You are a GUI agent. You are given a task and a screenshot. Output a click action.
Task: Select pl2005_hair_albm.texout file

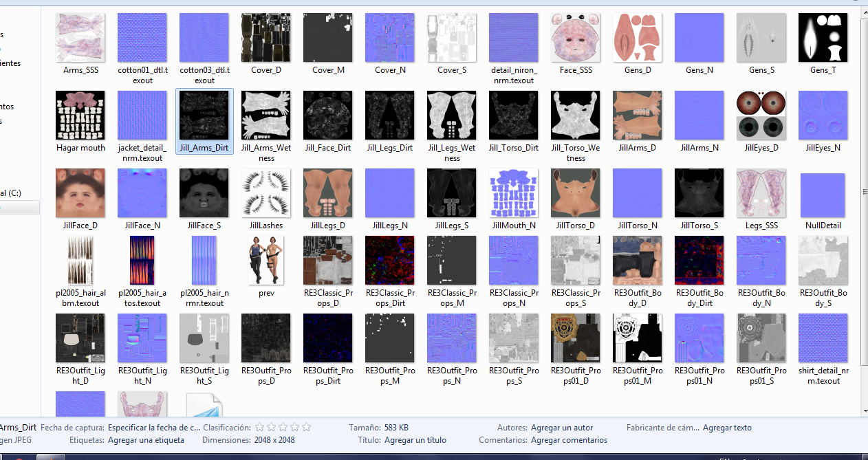80,261
